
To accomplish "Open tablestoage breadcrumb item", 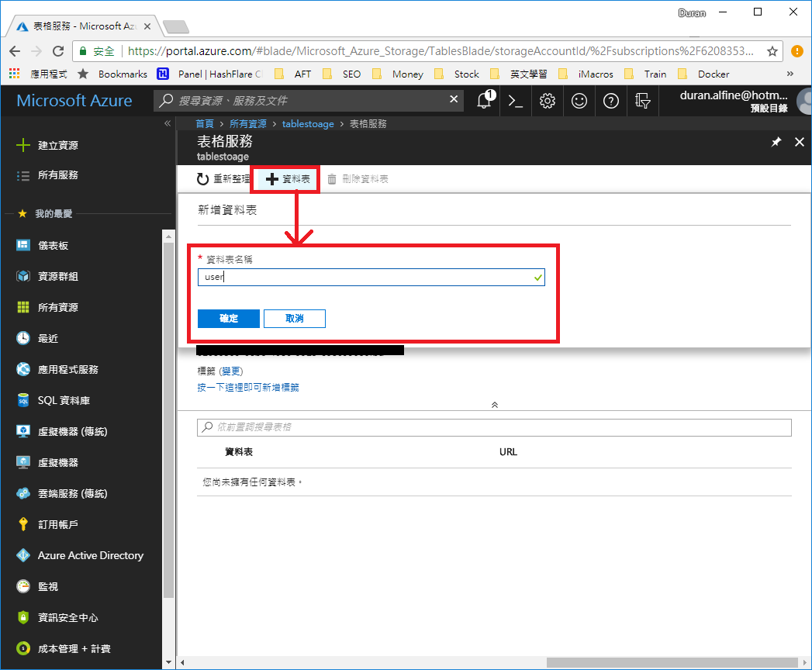I will pyautogui.click(x=308, y=123).
